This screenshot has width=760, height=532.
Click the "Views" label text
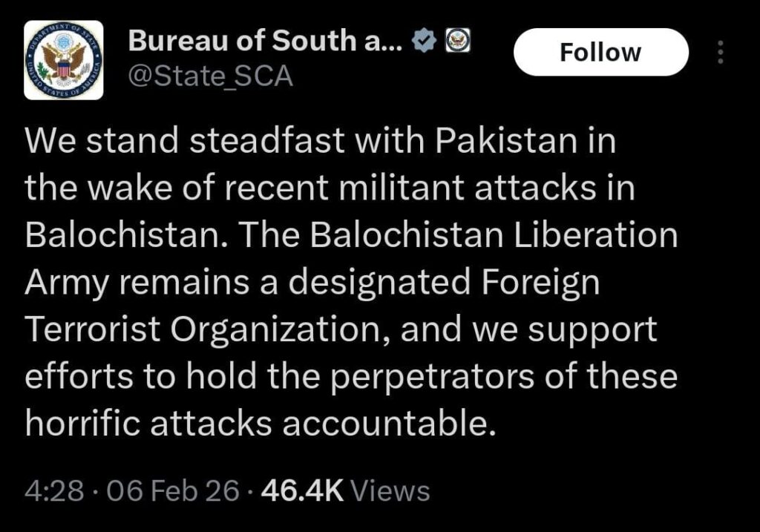tap(389, 490)
